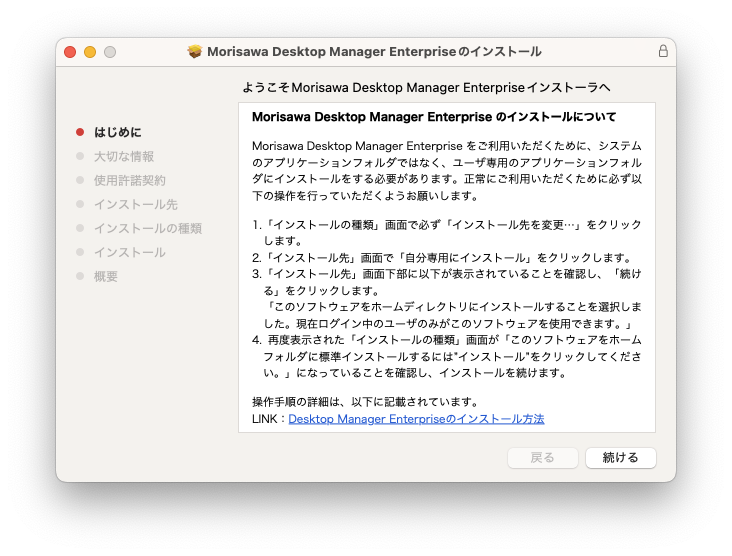The height and width of the screenshot is (556, 732).
Task: Minimize the installer window with yellow button
Action: pos(90,52)
